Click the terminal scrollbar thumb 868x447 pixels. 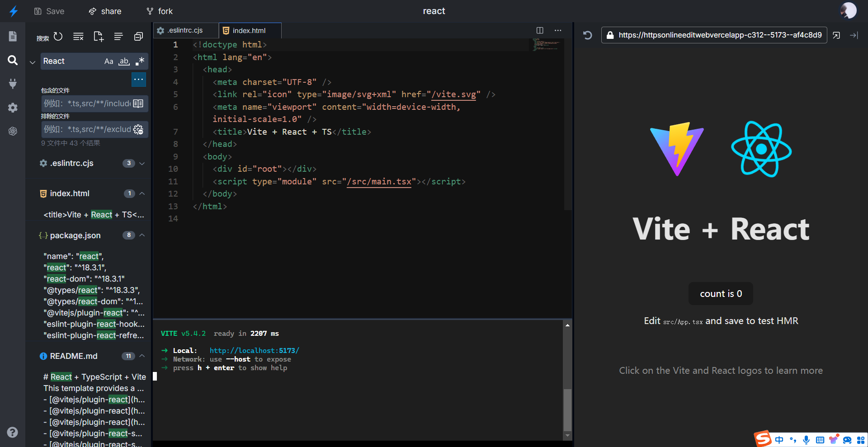(567, 409)
